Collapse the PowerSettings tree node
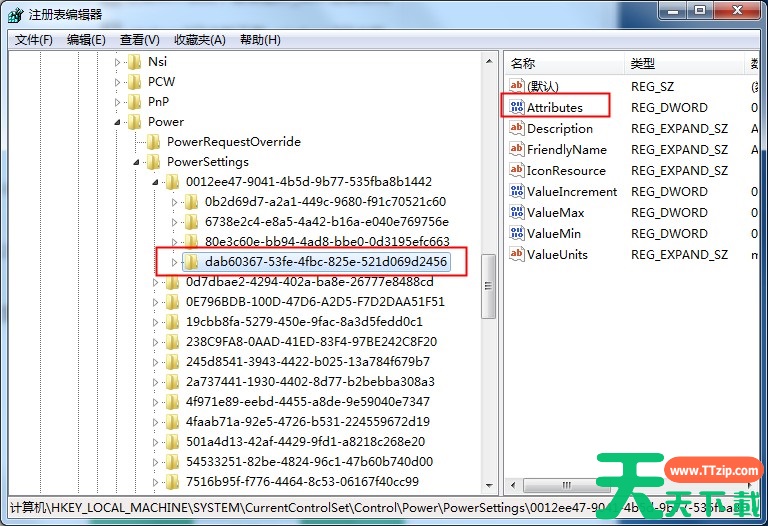 (x=136, y=162)
